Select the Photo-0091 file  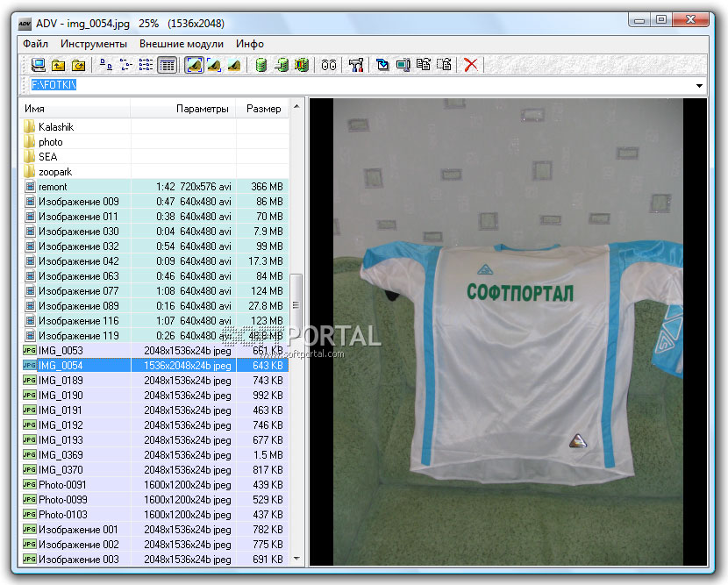pos(154,485)
